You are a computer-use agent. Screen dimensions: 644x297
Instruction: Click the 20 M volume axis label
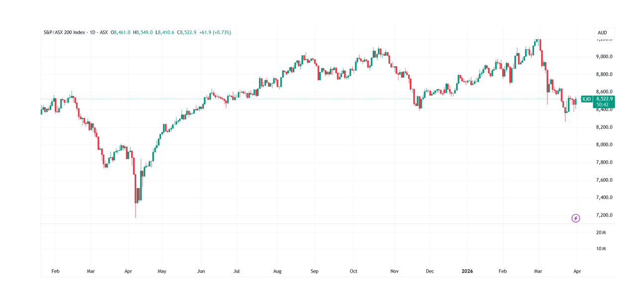(601, 232)
